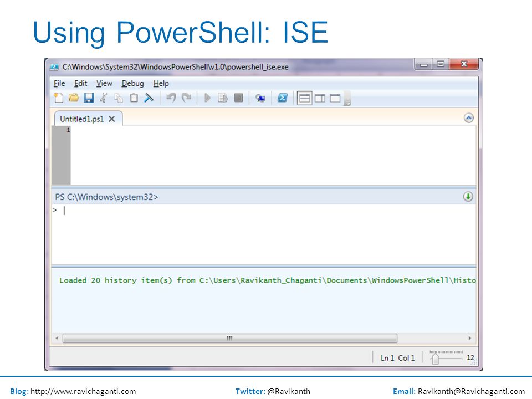This screenshot has width=532, height=399.
Task: Open the toolbar overflow options dropdown
Action: pyautogui.click(x=347, y=99)
